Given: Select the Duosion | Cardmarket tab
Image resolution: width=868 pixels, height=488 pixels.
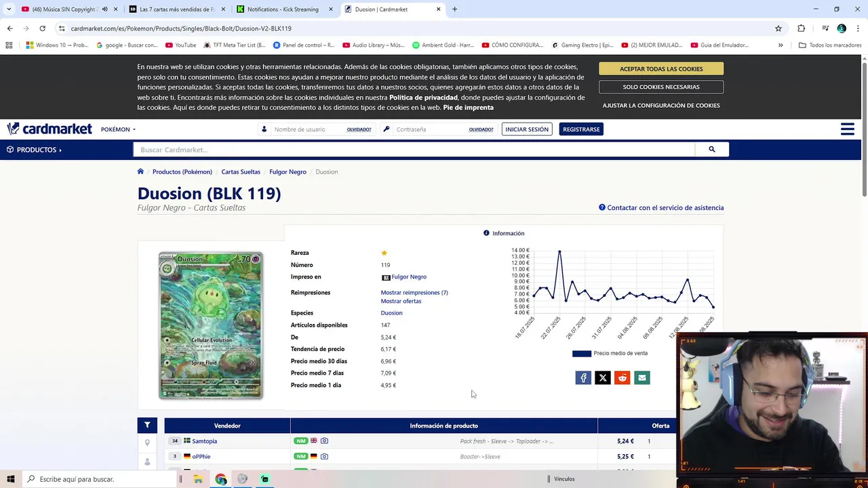Looking at the screenshot, I should pyautogui.click(x=392, y=9).
